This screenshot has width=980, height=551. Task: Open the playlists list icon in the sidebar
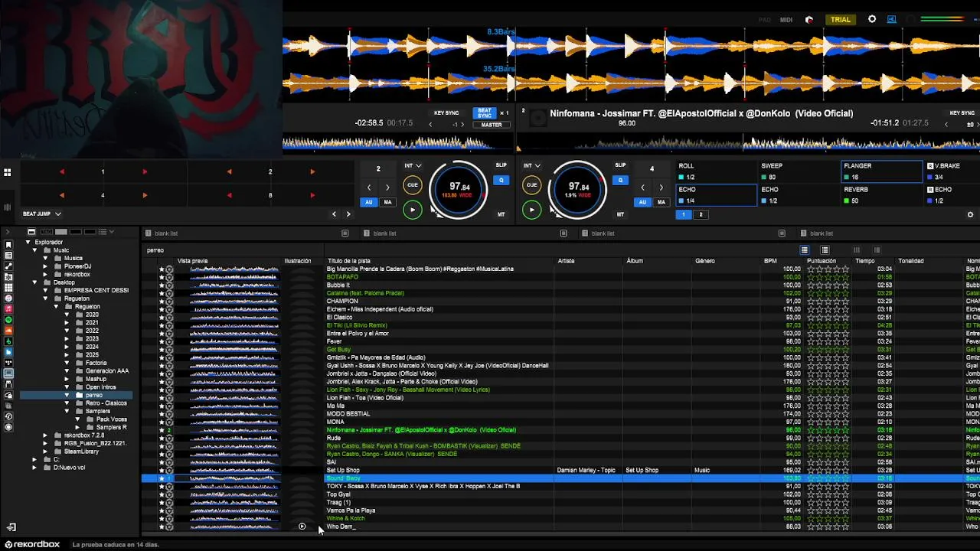coord(8,255)
